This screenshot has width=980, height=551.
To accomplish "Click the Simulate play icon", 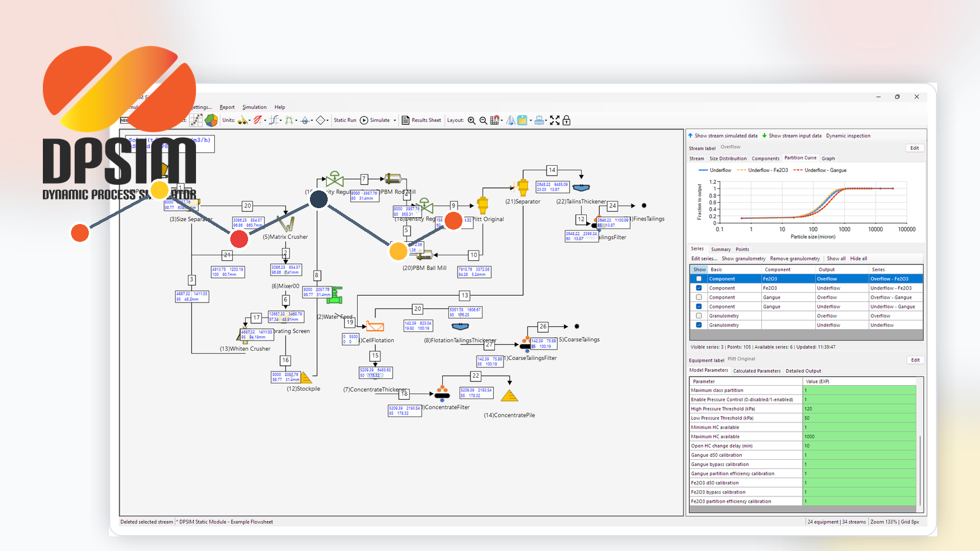I will (x=364, y=120).
